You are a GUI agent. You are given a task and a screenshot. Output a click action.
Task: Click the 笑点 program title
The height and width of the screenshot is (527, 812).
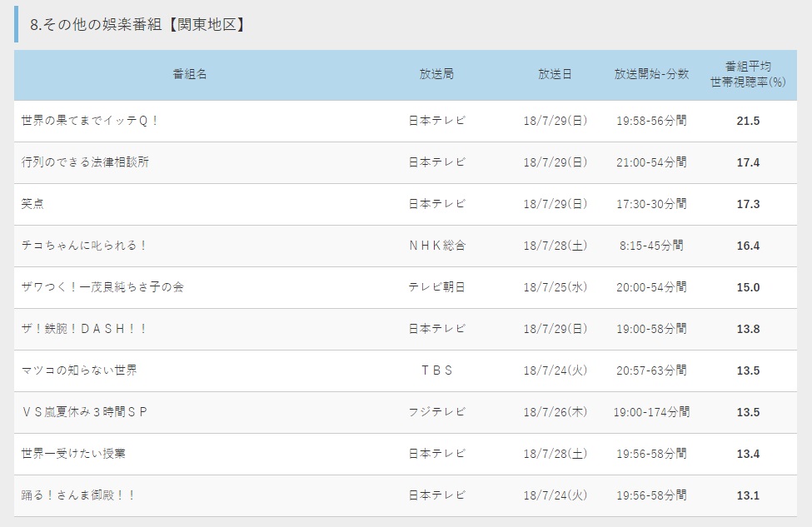pos(33,204)
